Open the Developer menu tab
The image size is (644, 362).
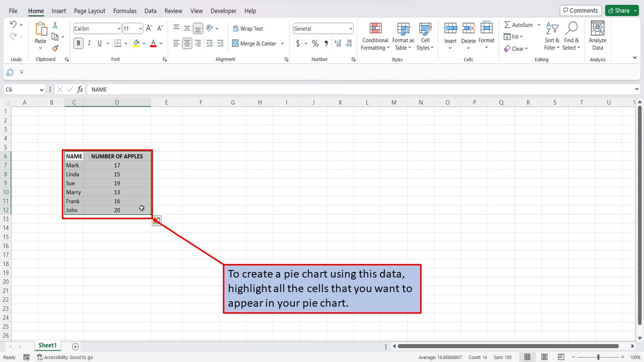click(223, 11)
